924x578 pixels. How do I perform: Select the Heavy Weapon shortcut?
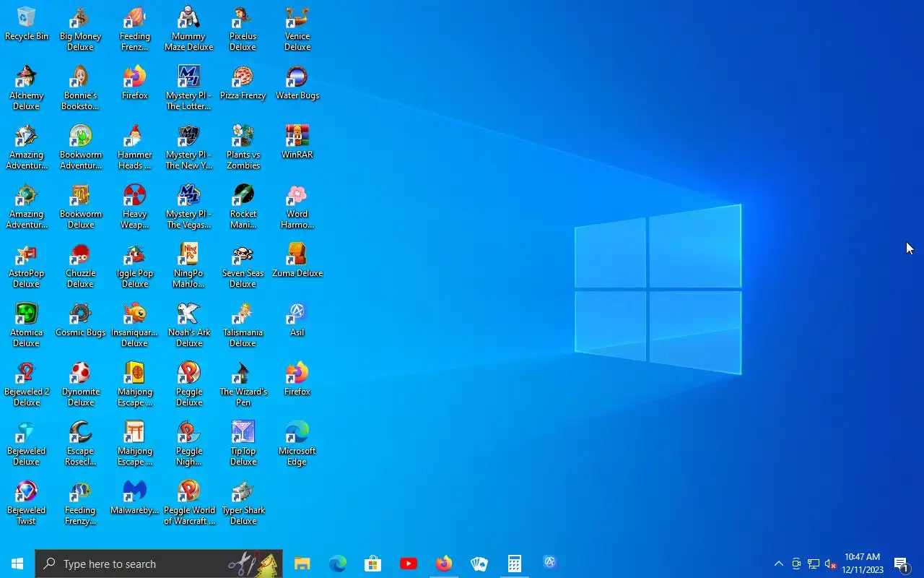135,207
